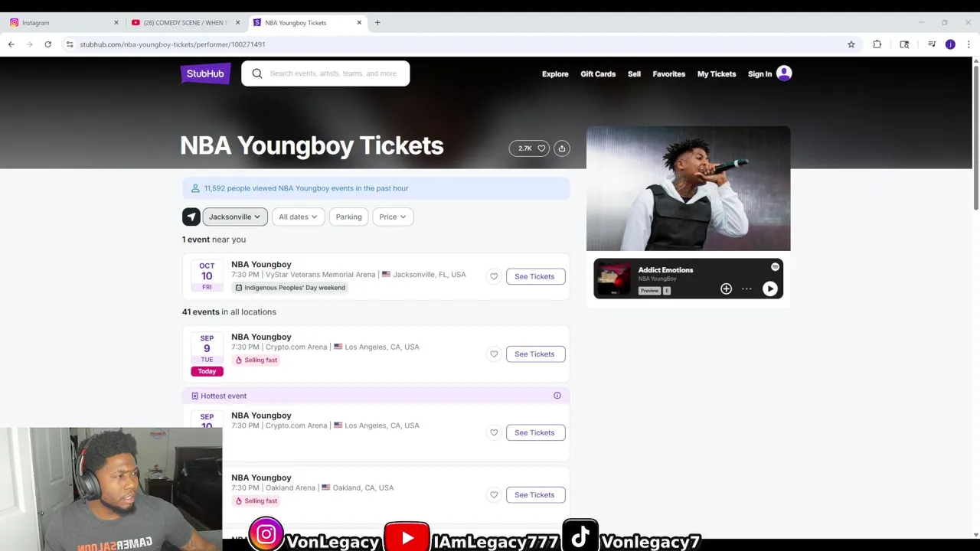Open the Spotify widget three-dot menu
980x551 pixels.
[x=746, y=289]
